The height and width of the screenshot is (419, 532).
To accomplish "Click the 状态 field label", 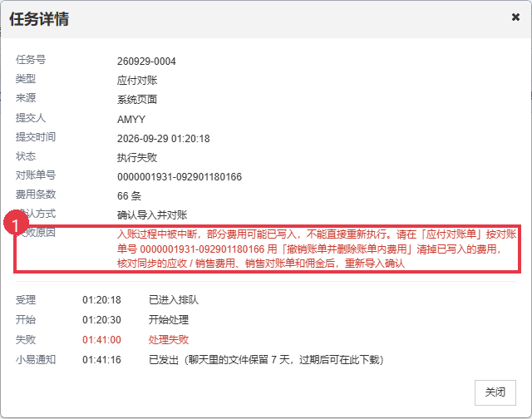I will [x=26, y=155].
